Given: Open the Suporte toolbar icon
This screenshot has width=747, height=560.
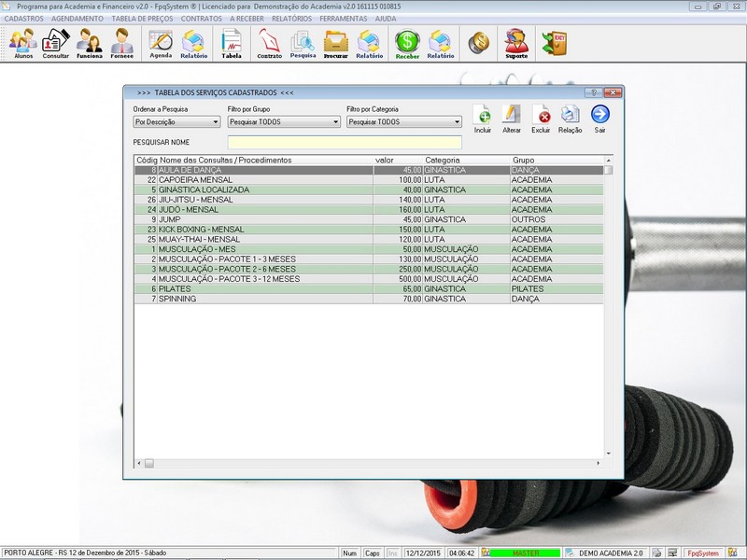Looking at the screenshot, I should 516,43.
